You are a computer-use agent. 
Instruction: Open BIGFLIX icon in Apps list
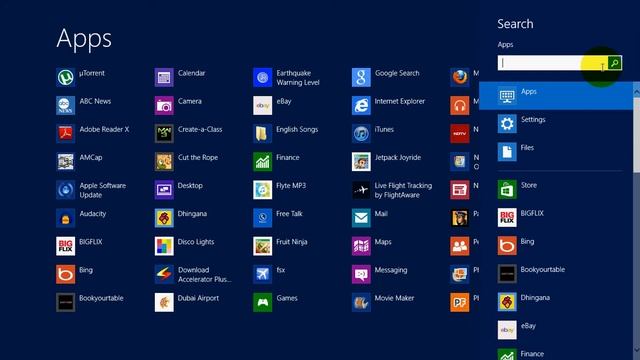tap(65, 246)
